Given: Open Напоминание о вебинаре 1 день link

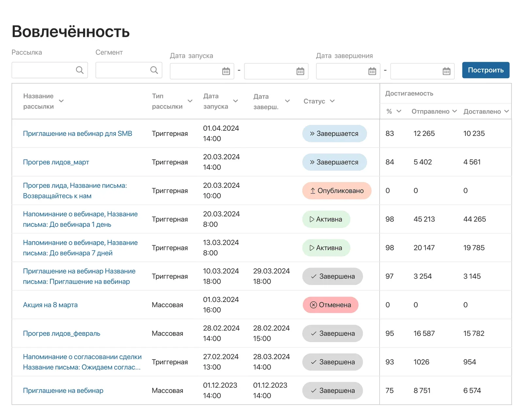Looking at the screenshot, I should (80, 219).
